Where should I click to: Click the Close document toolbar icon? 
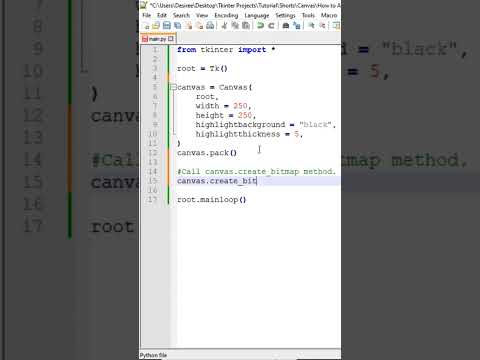point(189,26)
